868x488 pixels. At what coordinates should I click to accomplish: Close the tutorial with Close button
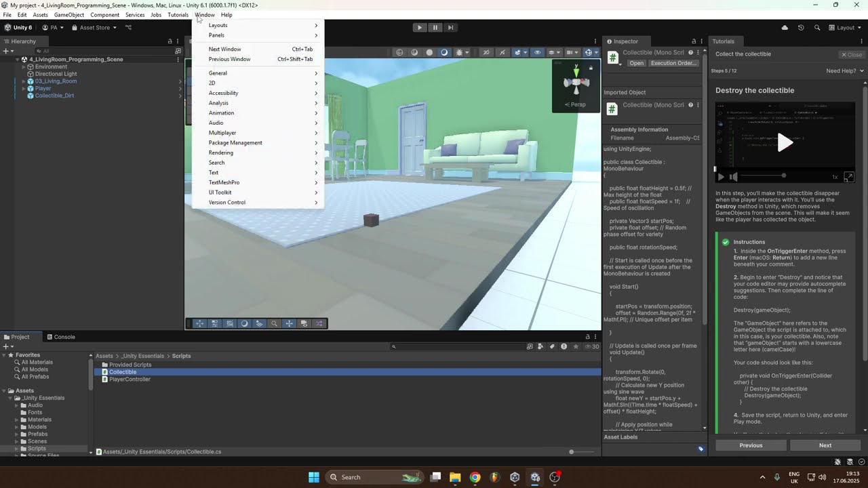pos(852,55)
